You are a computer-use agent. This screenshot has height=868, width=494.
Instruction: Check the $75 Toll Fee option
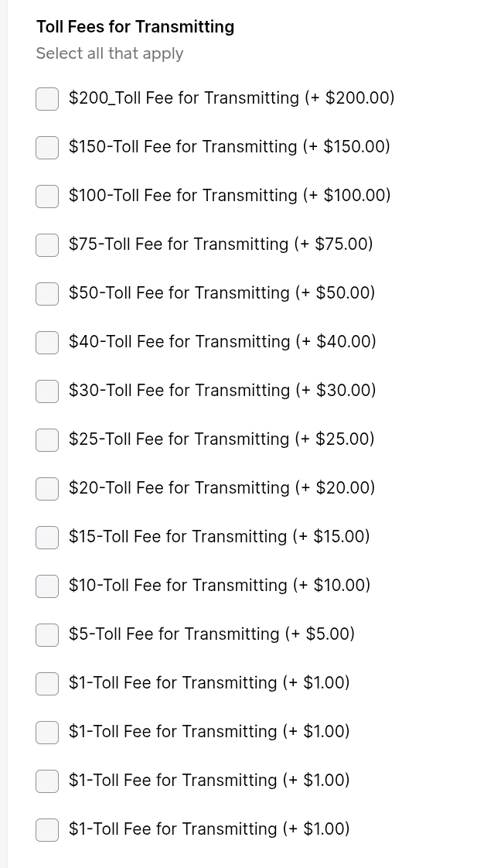coord(46,244)
